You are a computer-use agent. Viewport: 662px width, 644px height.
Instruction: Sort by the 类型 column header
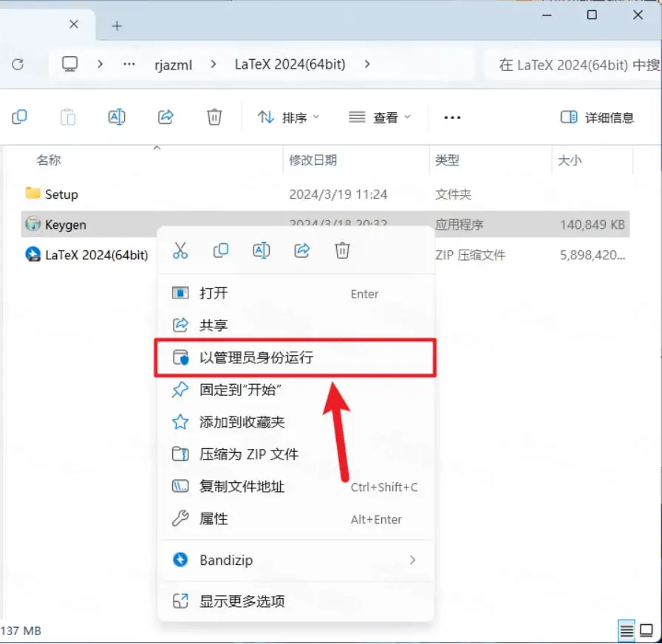click(x=447, y=160)
